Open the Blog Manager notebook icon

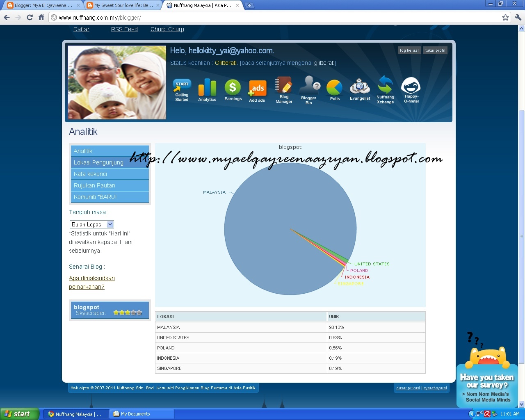[284, 90]
